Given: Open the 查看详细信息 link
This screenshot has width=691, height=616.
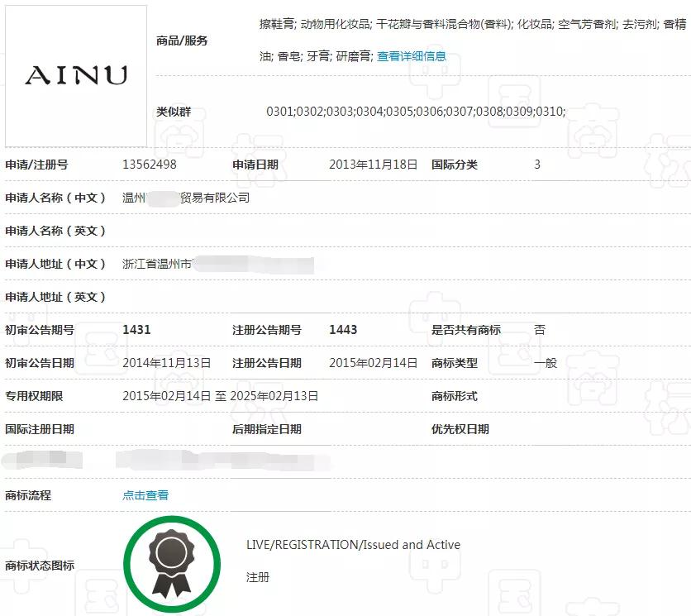Looking at the screenshot, I should tap(411, 56).
